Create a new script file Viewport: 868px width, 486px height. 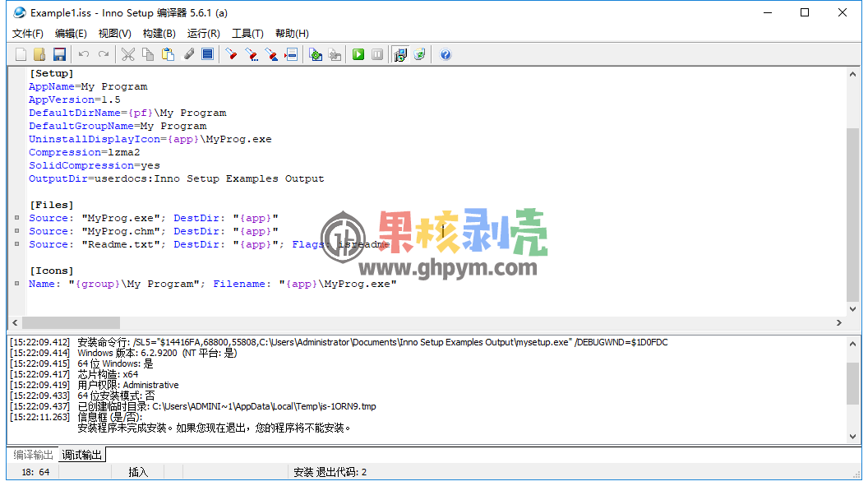click(21, 54)
